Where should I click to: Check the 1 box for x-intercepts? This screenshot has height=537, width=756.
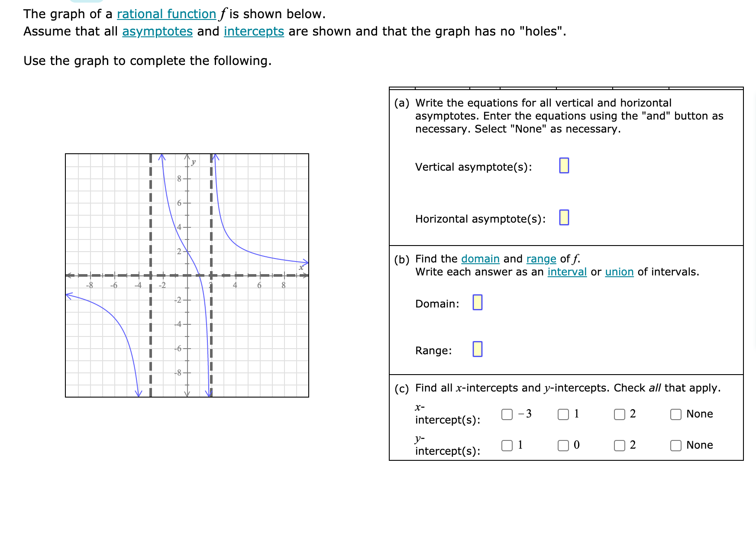click(x=564, y=414)
